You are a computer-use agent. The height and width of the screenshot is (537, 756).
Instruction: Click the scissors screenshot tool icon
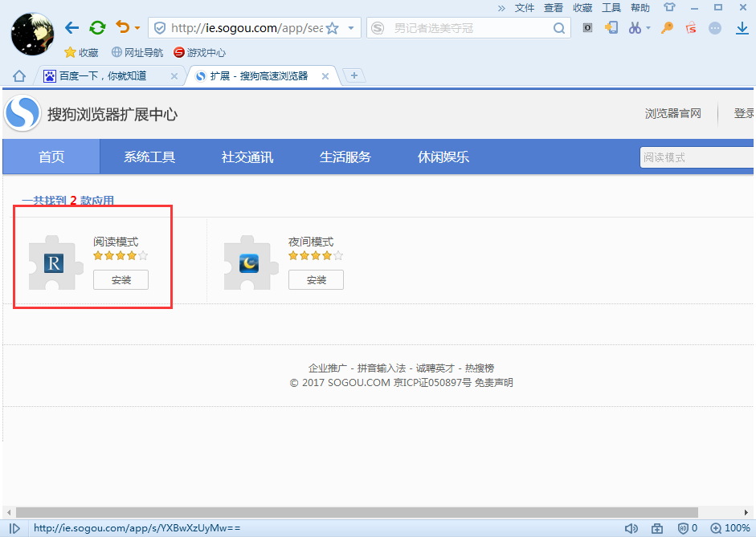(x=635, y=28)
